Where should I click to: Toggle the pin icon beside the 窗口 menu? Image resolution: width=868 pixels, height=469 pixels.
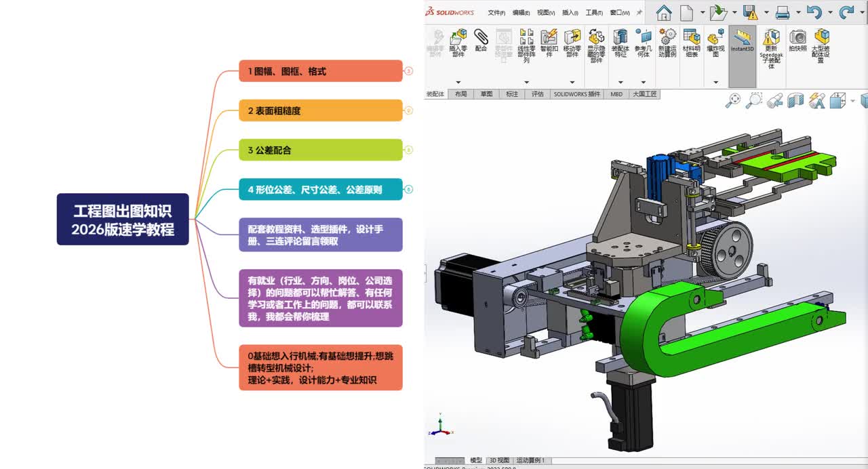(x=639, y=12)
